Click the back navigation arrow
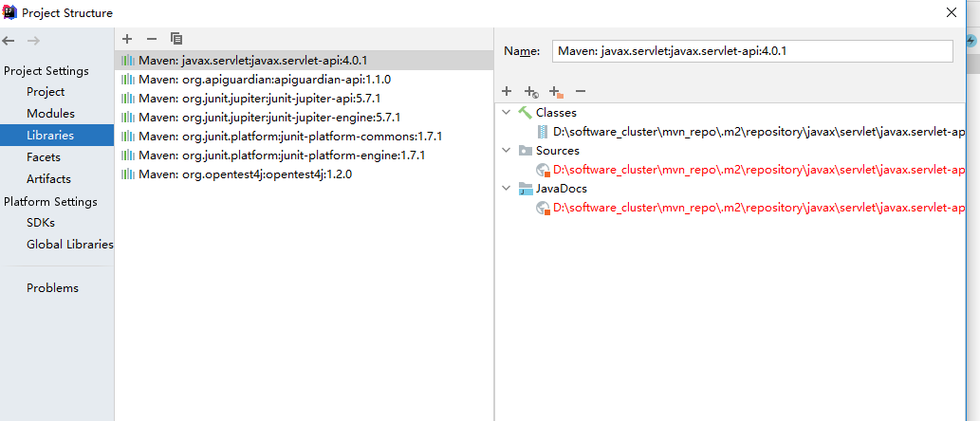Screen dimensions: 980x421 tap(9, 41)
